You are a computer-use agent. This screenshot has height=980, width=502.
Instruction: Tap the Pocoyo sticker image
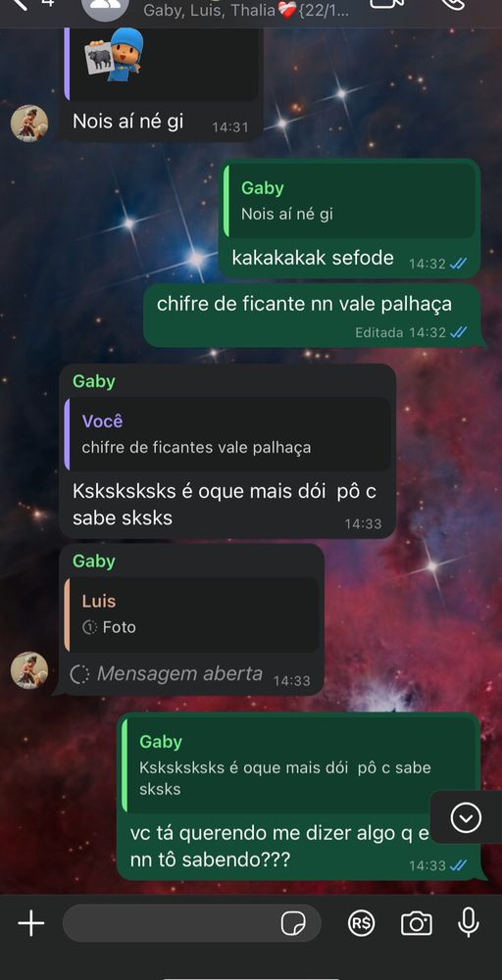115,55
